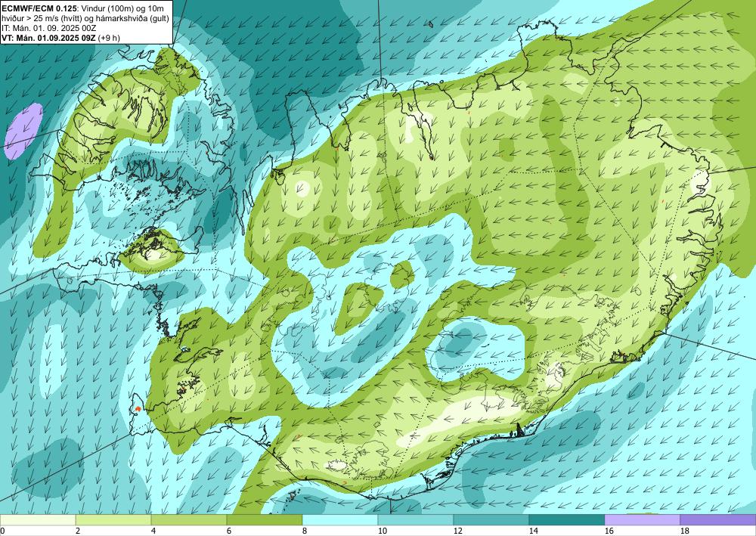
Task: Click the 4–6 m/s green legend swatch
Action: click(189, 519)
